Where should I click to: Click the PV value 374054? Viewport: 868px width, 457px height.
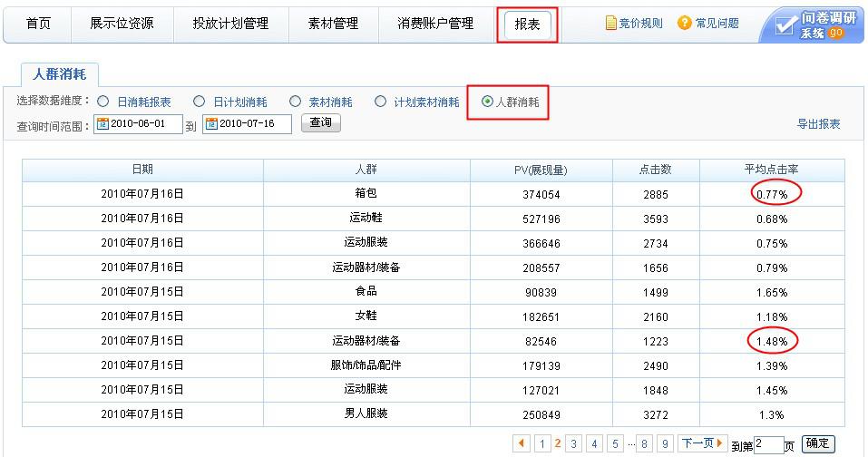click(541, 195)
